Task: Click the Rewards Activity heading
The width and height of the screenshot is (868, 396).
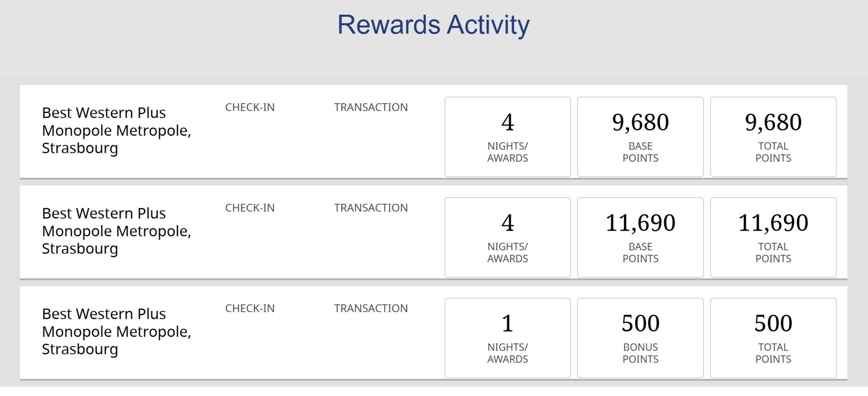Action: pos(433,25)
